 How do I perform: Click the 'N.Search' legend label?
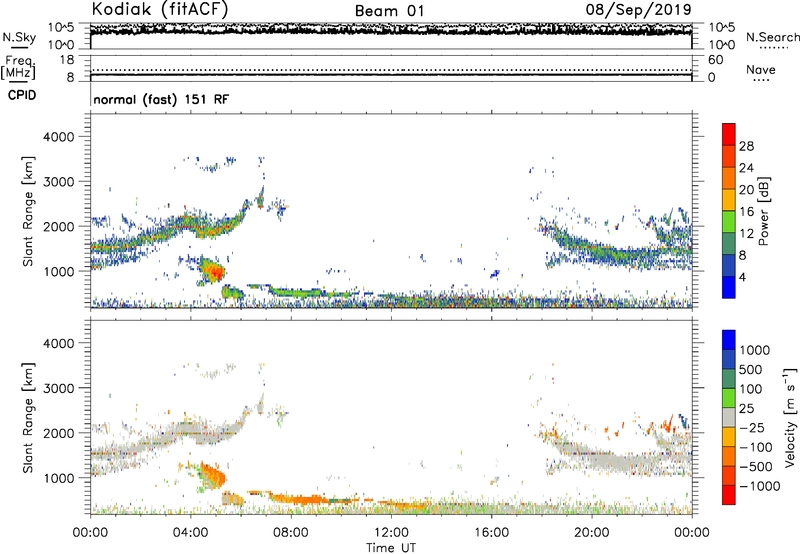[x=772, y=37]
